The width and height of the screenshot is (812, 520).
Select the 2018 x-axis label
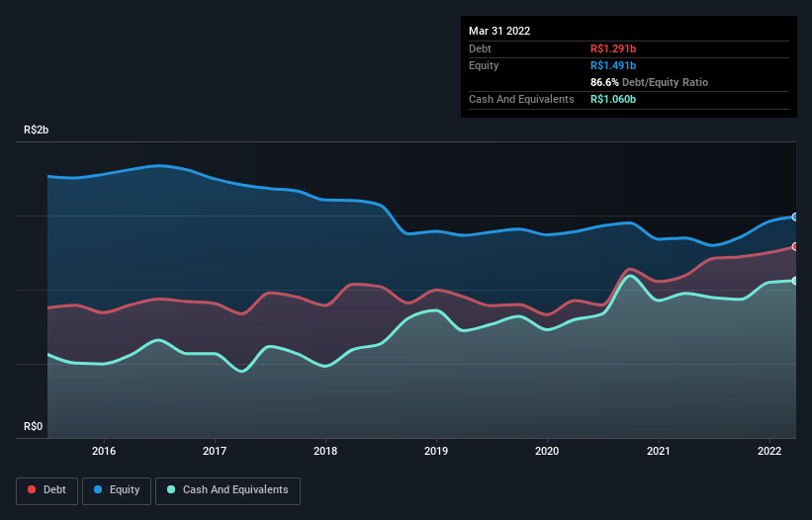325,451
